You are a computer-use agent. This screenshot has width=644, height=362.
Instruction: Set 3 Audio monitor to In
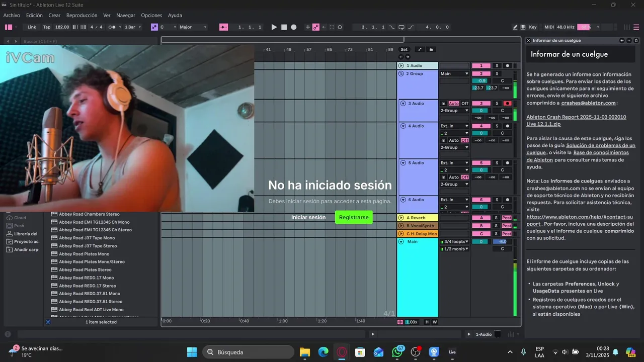coord(443,104)
